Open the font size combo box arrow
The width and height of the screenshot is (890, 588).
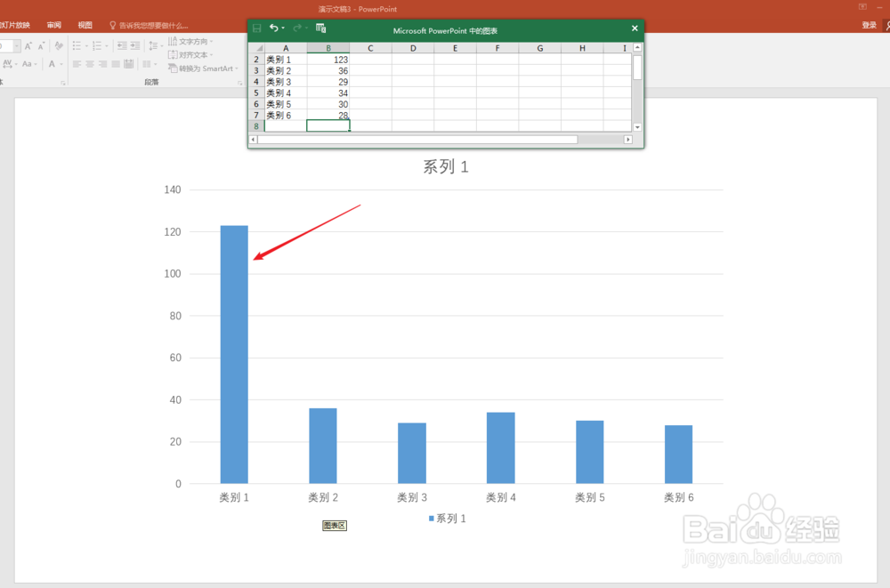16,46
